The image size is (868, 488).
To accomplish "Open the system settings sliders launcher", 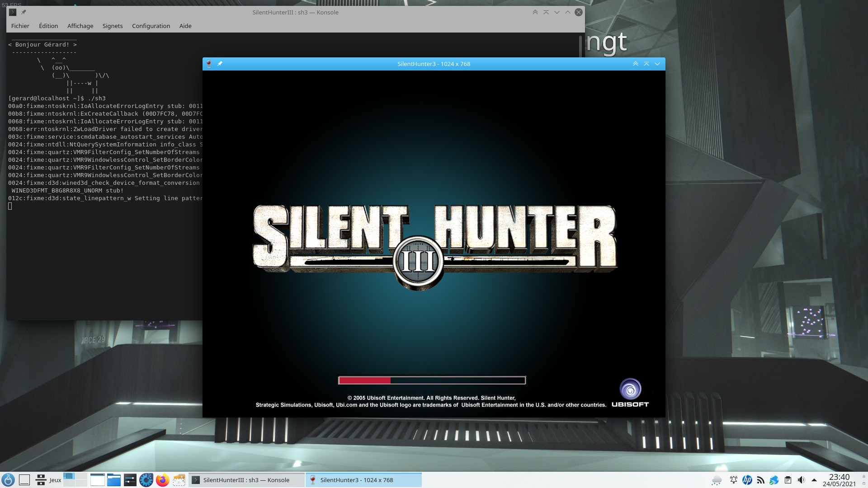I will (130, 480).
